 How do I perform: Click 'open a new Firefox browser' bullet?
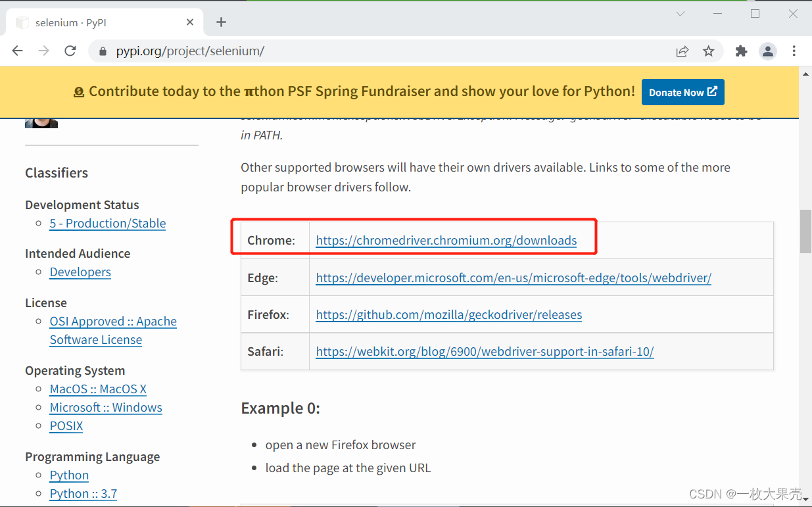click(x=341, y=445)
